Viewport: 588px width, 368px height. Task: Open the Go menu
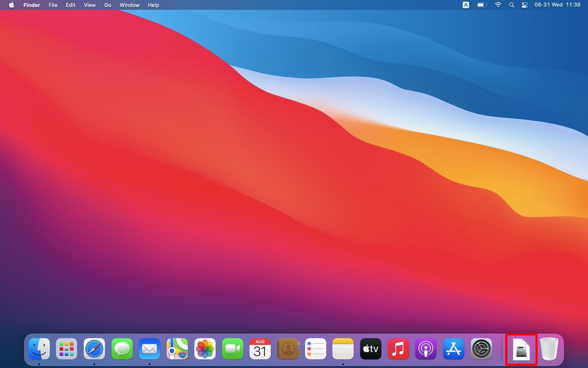point(108,5)
